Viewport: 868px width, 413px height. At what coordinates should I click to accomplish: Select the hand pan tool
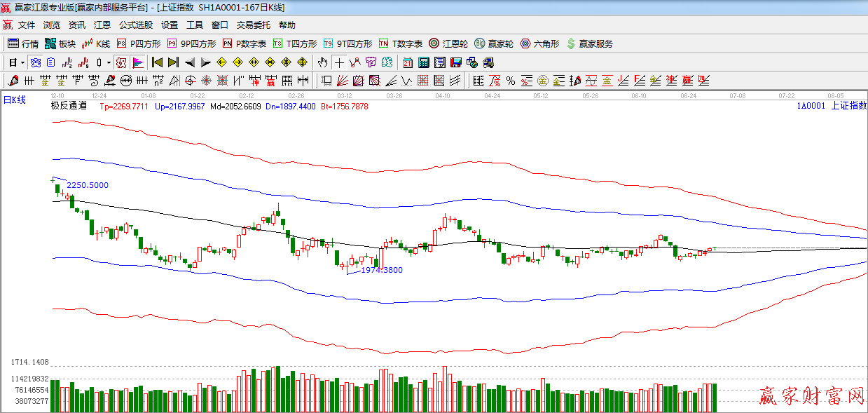(322, 62)
